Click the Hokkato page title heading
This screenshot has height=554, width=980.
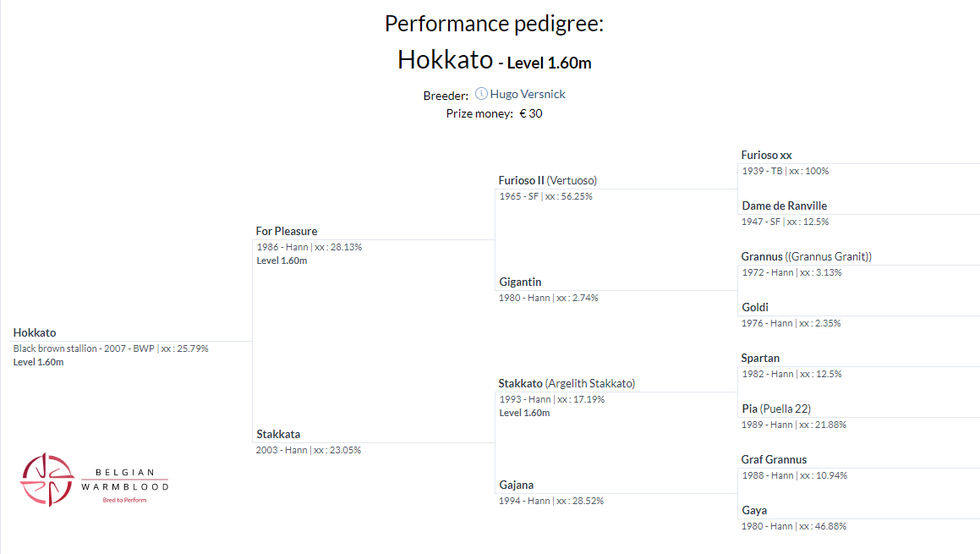pos(445,60)
